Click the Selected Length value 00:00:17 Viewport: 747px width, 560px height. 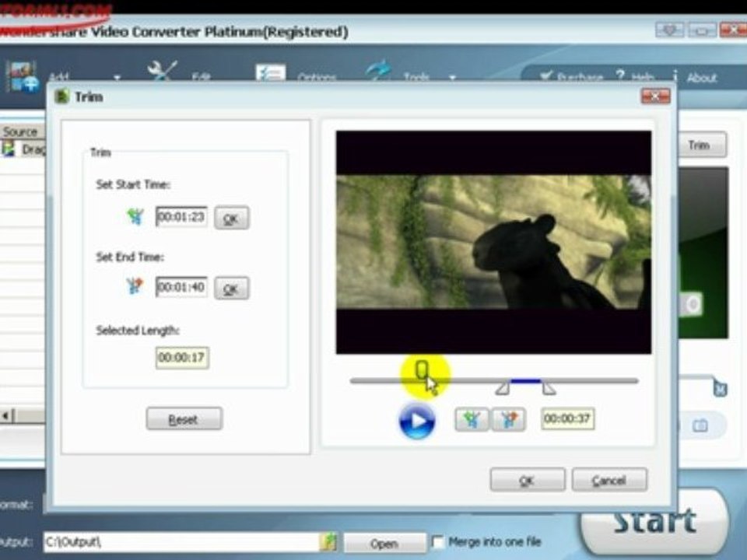click(182, 358)
